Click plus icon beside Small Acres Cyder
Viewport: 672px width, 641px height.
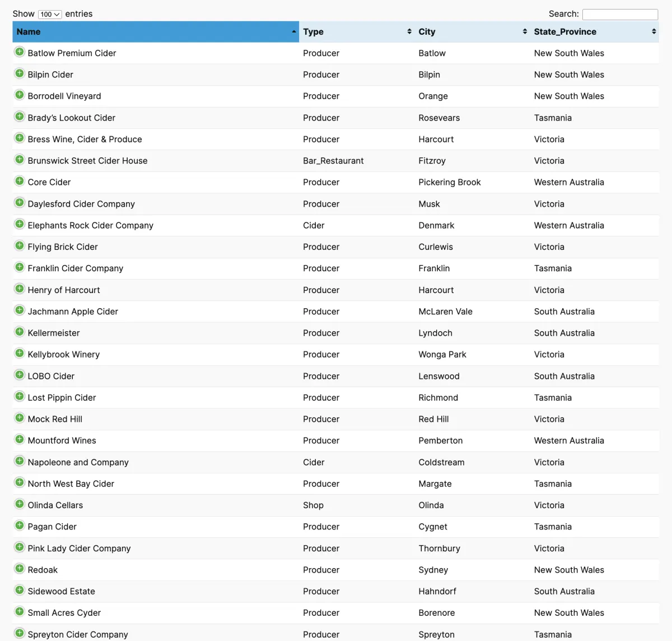[x=20, y=611]
